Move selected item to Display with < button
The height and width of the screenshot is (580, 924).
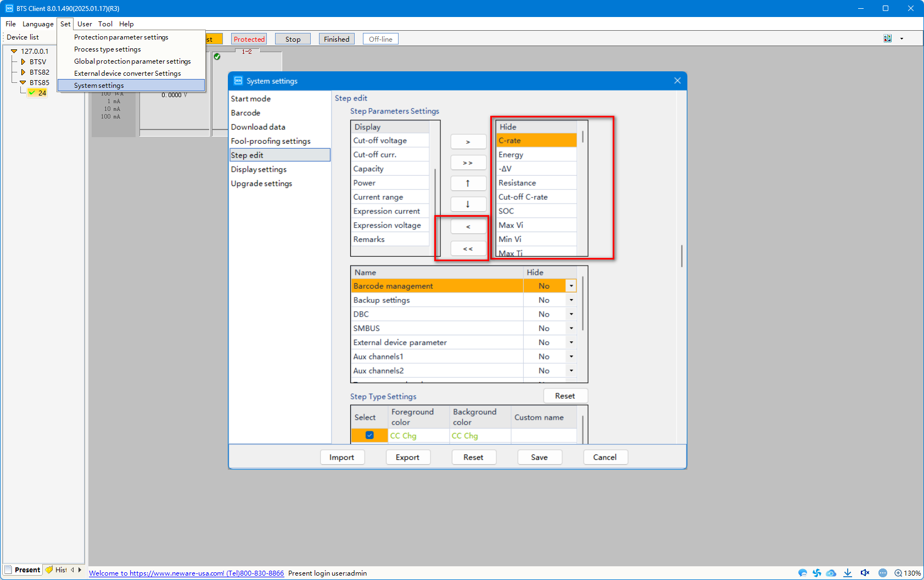point(468,226)
